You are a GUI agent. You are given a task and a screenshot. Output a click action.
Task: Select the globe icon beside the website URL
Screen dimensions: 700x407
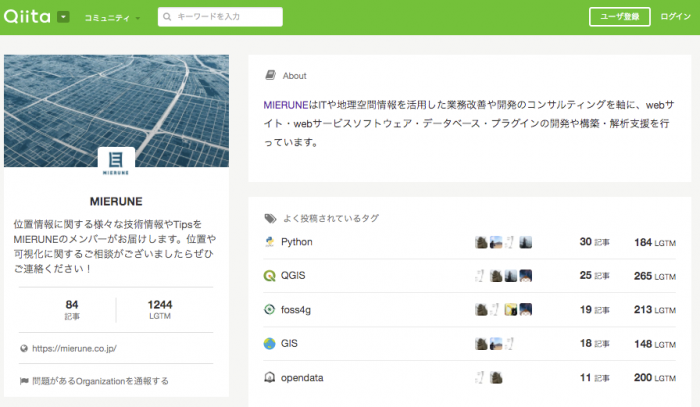24,349
